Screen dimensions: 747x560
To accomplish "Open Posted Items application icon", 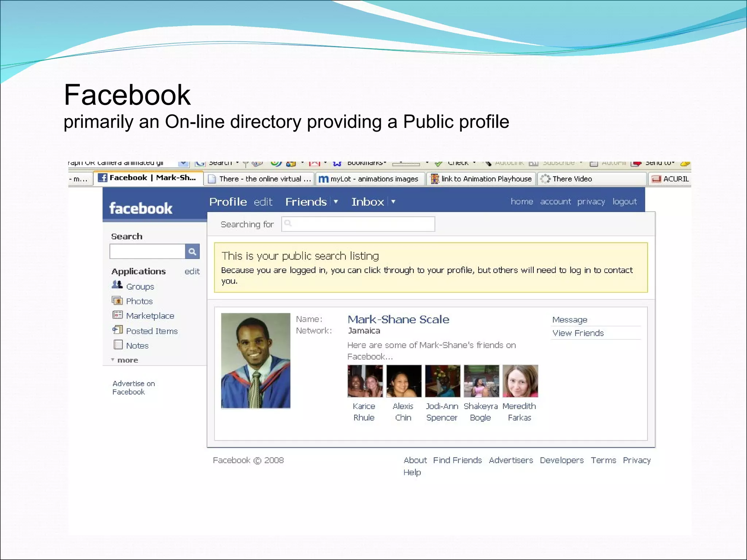I will pos(117,330).
